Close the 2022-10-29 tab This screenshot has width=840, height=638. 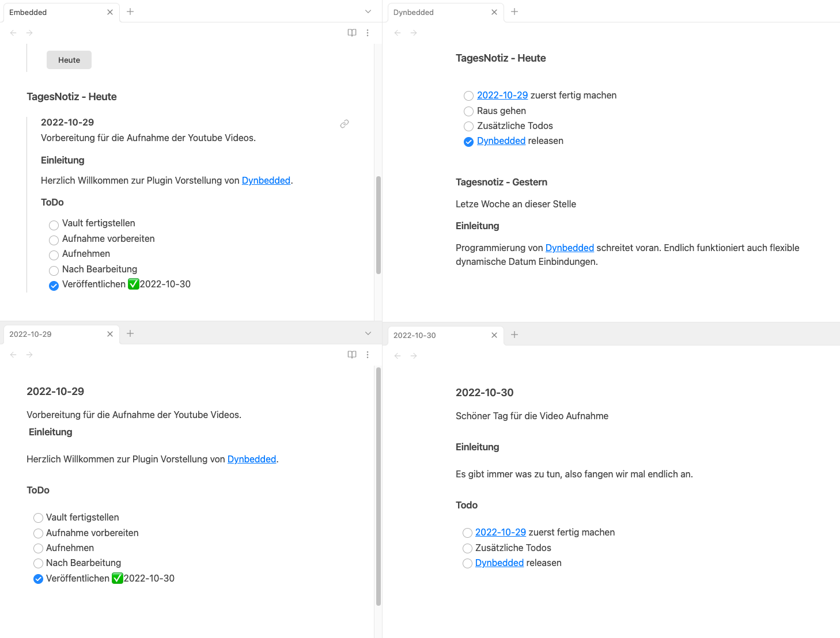click(110, 334)
